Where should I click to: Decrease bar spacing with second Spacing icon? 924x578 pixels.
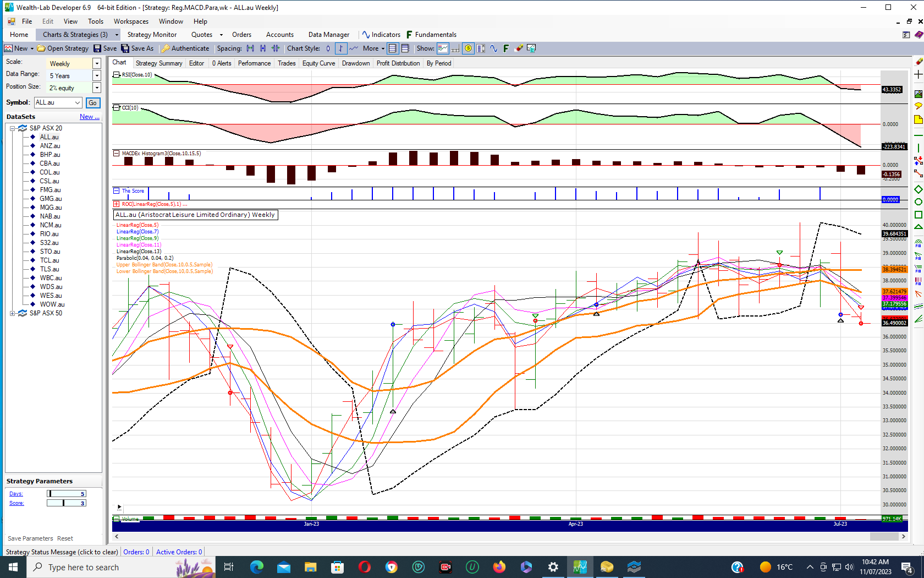263,48
